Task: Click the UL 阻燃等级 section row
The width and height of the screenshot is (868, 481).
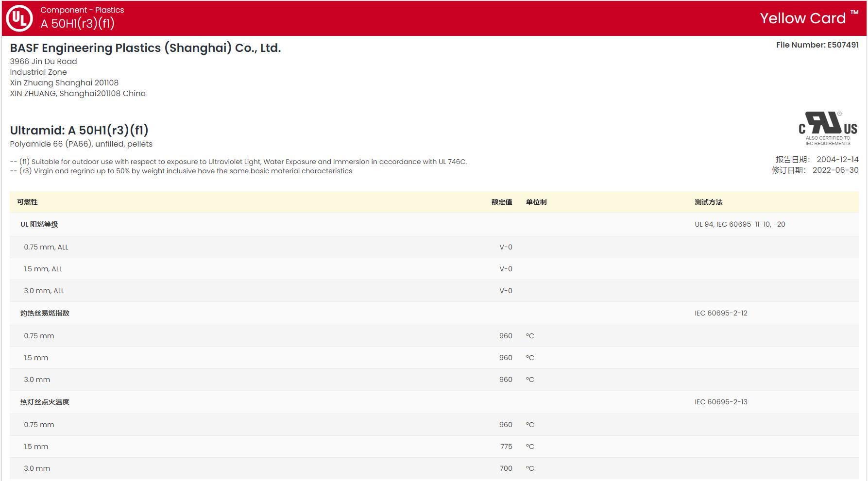Action: (x=434, y=225)
